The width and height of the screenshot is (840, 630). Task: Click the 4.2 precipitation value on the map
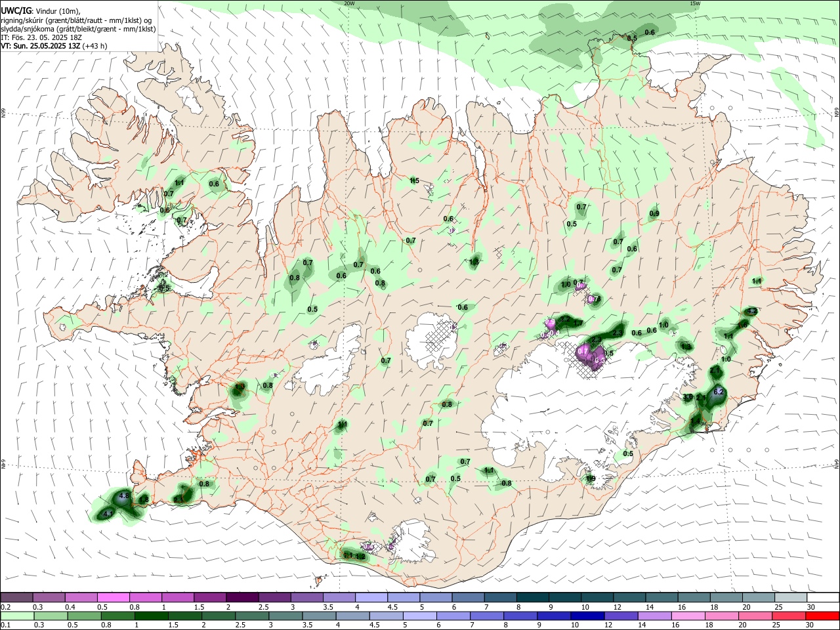coord(752,311)
